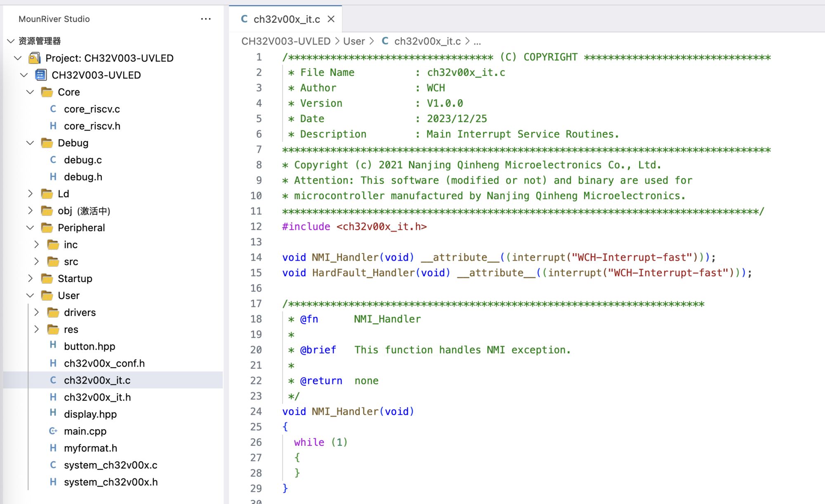Switch to the ch32v00x_it.c tab
Screen dimensions: 825x504
pos(286,19)
